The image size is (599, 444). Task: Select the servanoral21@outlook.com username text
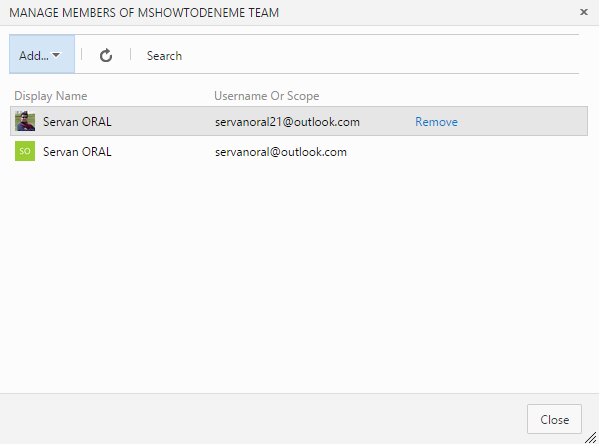[287, 122]
